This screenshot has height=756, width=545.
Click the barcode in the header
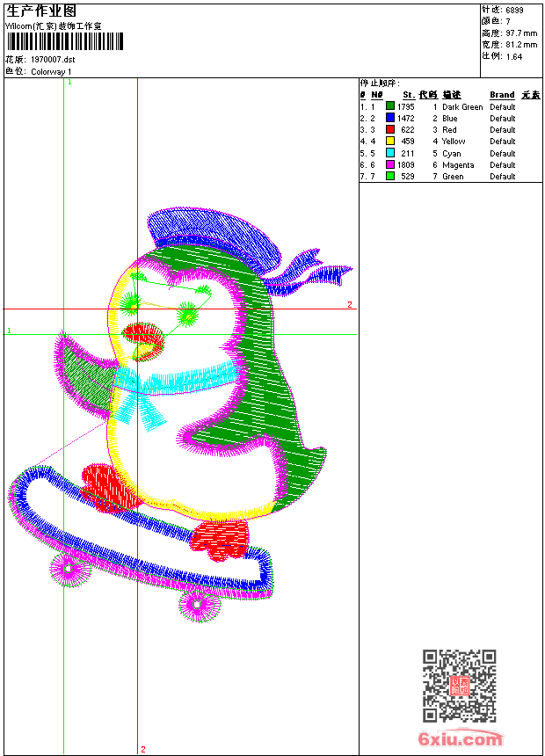(65, 41)
